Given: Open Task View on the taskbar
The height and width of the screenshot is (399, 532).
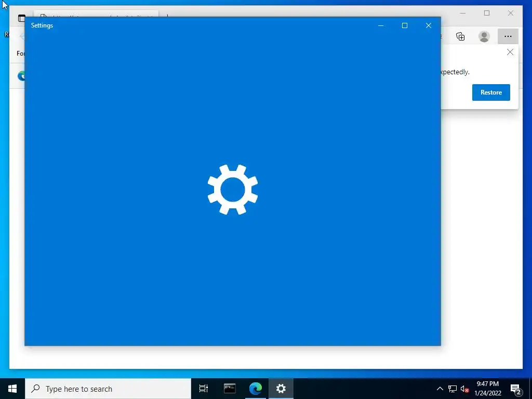Looking at the screenshot, I should click(204, 389).
